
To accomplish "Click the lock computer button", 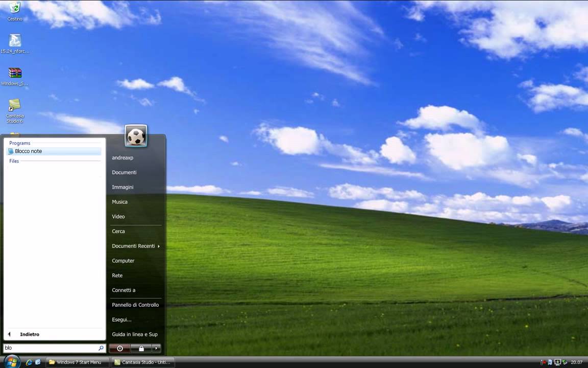I will point(141,349).
